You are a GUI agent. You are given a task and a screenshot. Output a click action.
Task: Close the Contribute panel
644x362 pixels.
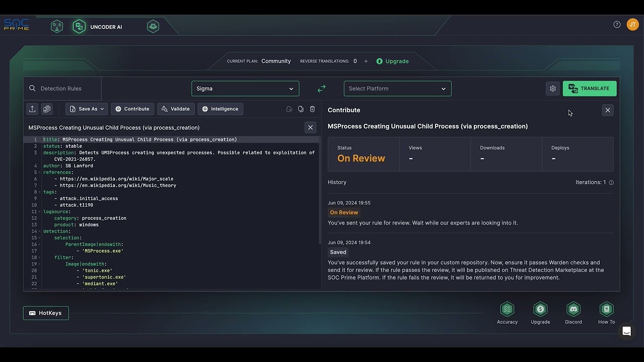point(608,110)
